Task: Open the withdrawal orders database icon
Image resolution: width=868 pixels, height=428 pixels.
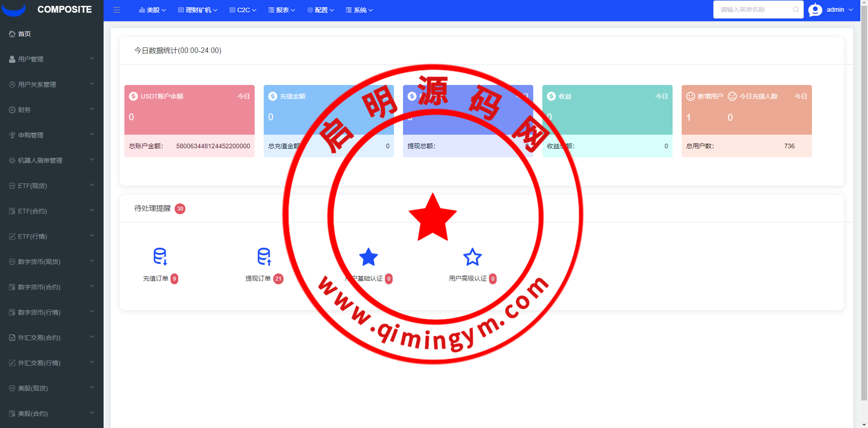Action: point(264,256)
